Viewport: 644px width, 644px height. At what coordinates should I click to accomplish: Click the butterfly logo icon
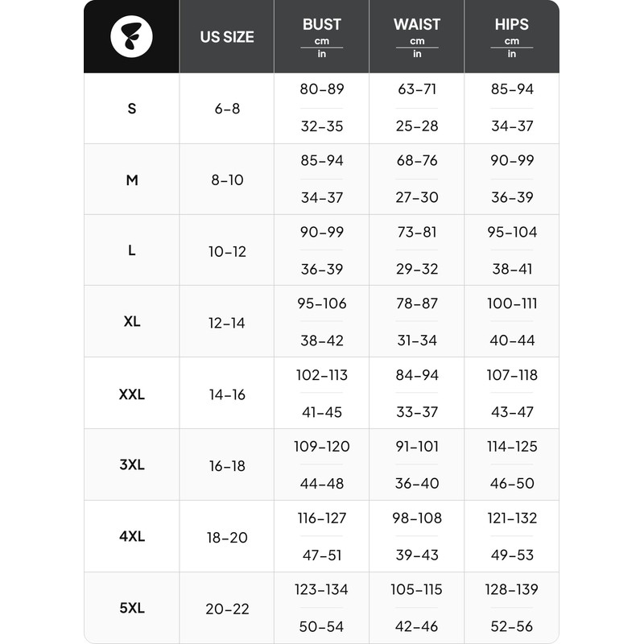pyautogui.click(x=132, y=37)
